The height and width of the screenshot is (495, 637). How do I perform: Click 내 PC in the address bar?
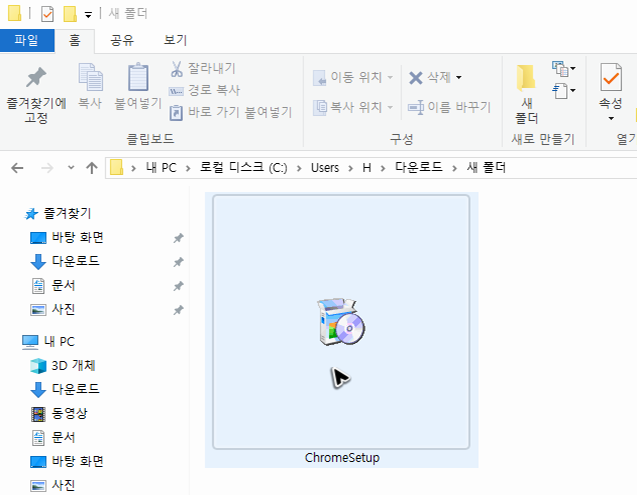coord(161,167)
